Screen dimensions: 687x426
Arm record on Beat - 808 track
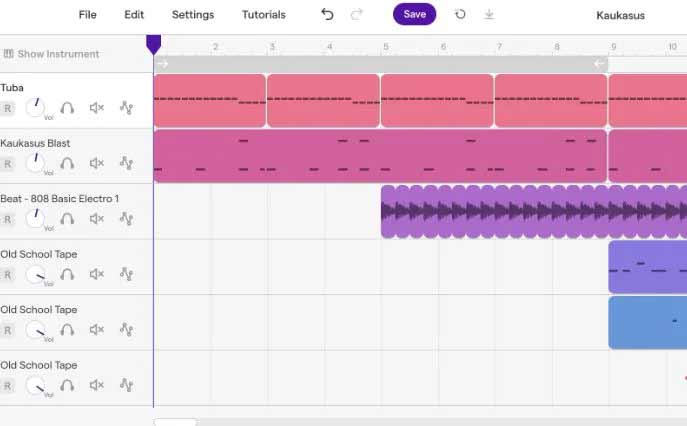tap(7, 219)
